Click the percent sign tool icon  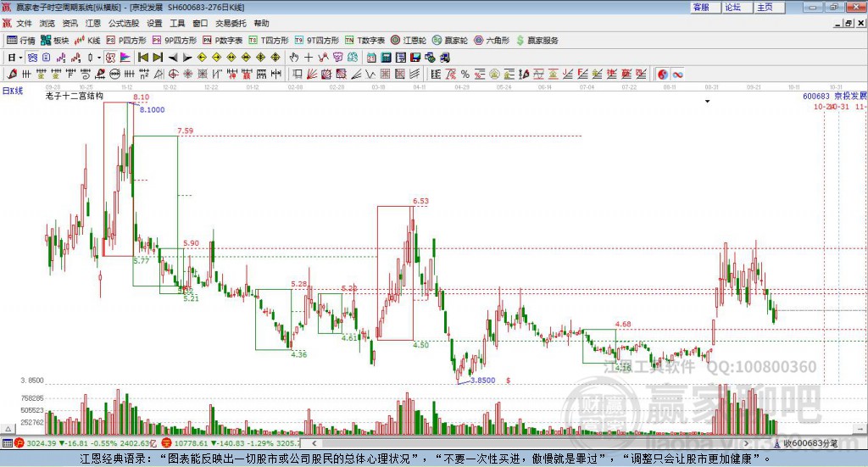coord(465,74)
